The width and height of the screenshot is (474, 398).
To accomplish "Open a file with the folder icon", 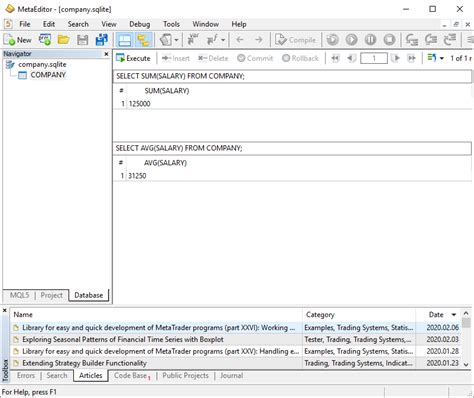I will (63, 40).
